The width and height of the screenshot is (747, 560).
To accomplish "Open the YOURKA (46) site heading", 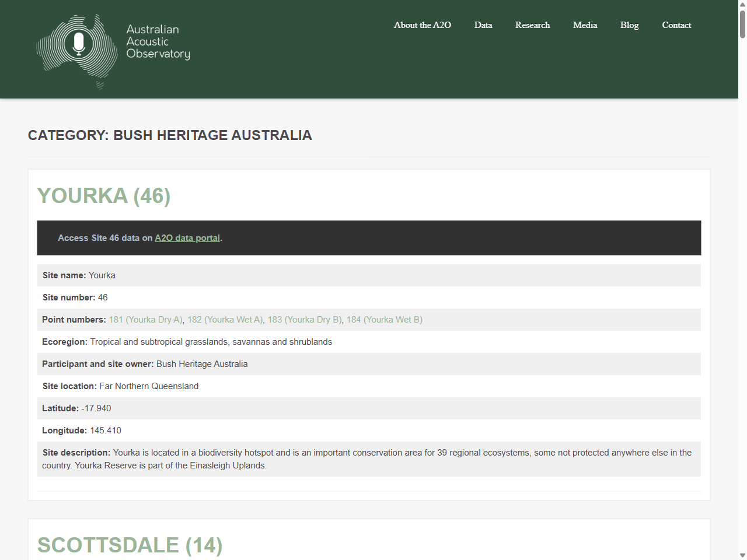I will [103, 196].
